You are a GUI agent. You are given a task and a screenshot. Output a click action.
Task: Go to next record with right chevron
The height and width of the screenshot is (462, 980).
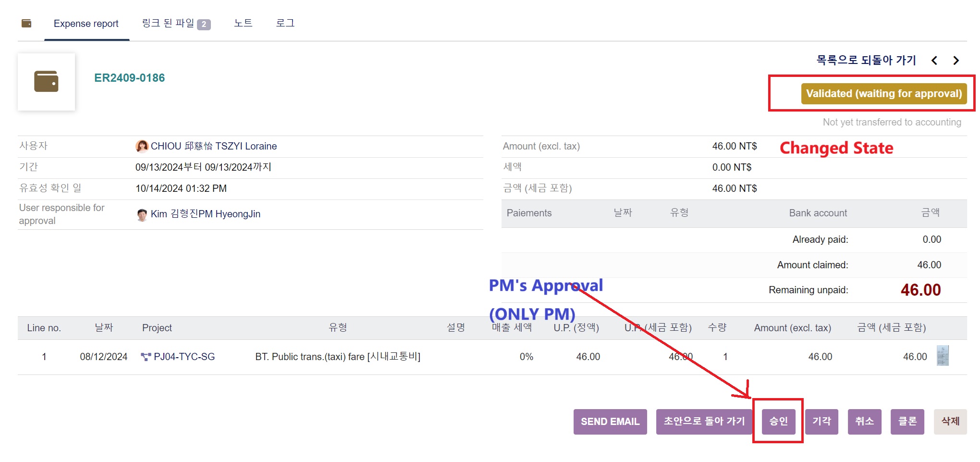pyautogui.click(x=956, y=61)
